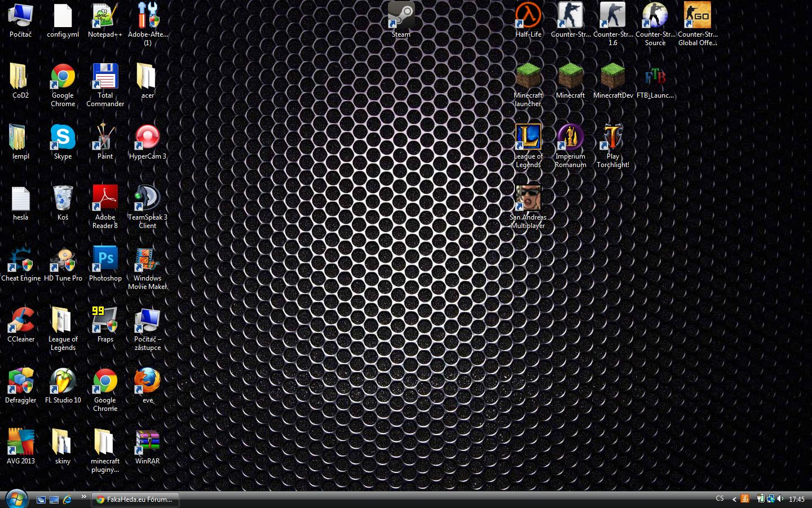Open Counter-Strike 1.6 shortcut
This screenshot has height=508, width=812.
tap(613, 24)
